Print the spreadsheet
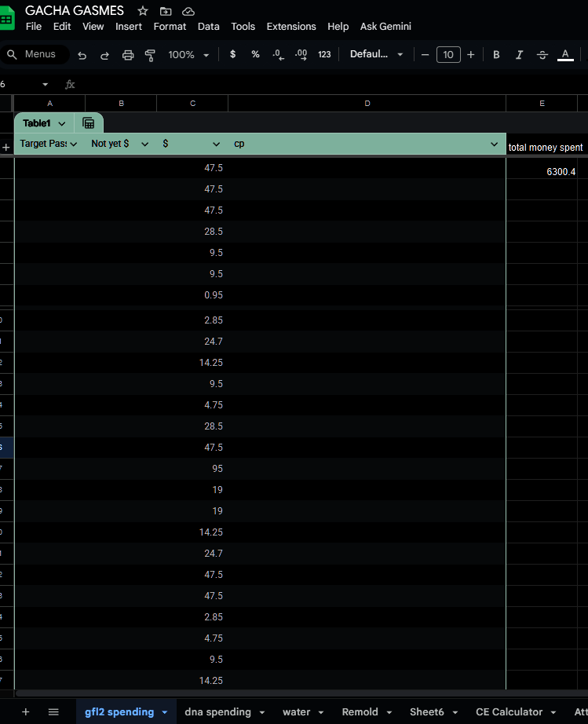588x724 pixels. point(128,55)
